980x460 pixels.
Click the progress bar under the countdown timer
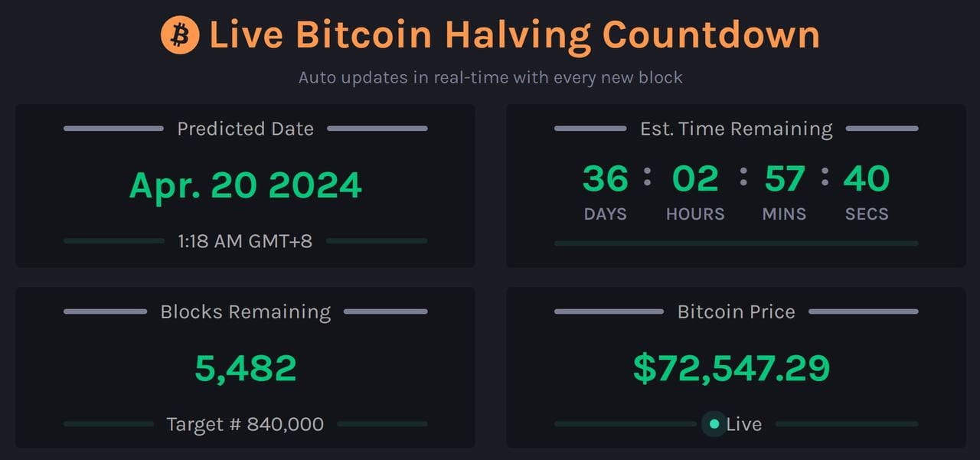pyautogui.click(x=737, y=244)
